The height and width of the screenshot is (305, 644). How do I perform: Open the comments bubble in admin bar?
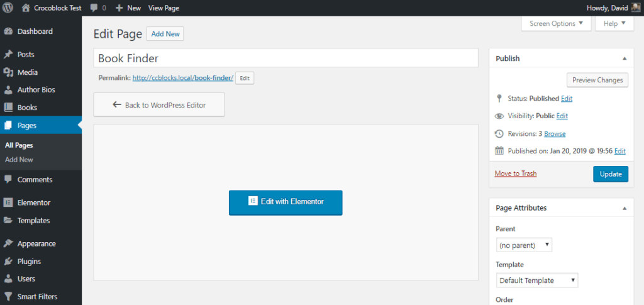[97, 8]
